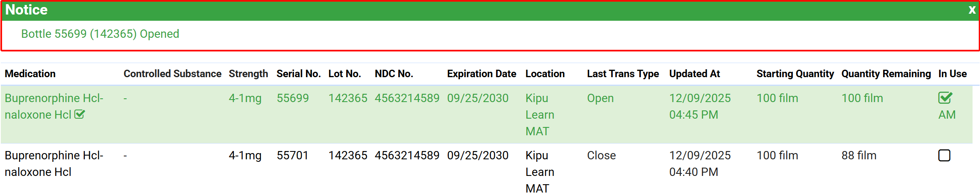Click the Updated At column header

tap(694, 74)
